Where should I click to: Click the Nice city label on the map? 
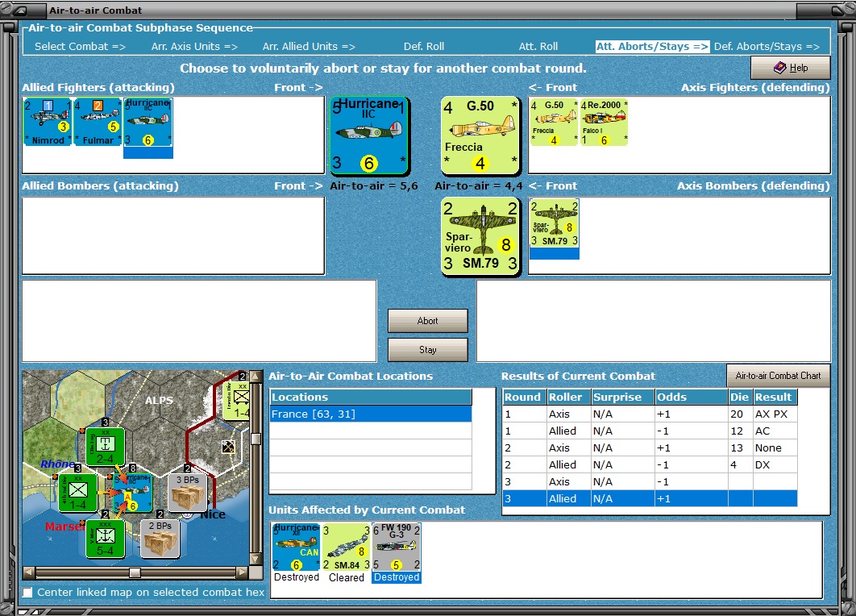point(213,514)
